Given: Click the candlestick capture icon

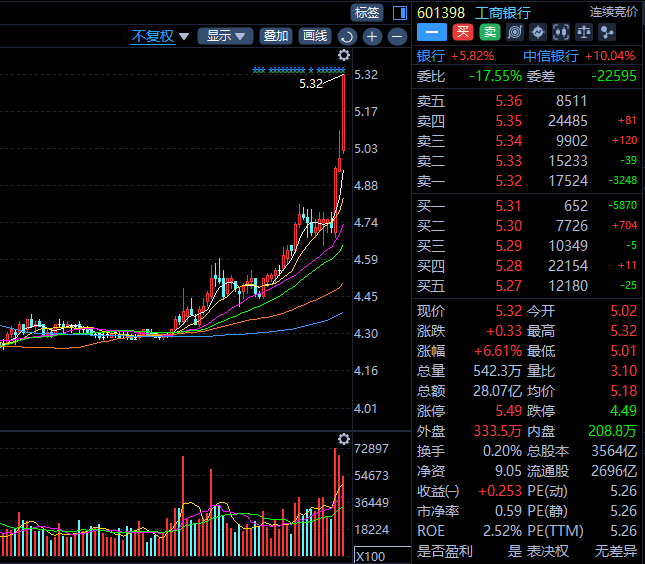Looking at the screenshot, I should [561, 32].
